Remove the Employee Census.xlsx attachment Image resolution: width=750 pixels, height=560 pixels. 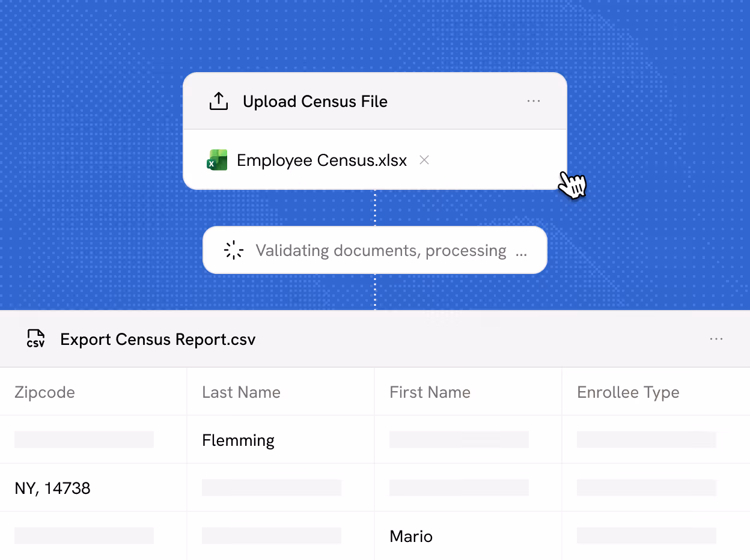pos(424,160)
